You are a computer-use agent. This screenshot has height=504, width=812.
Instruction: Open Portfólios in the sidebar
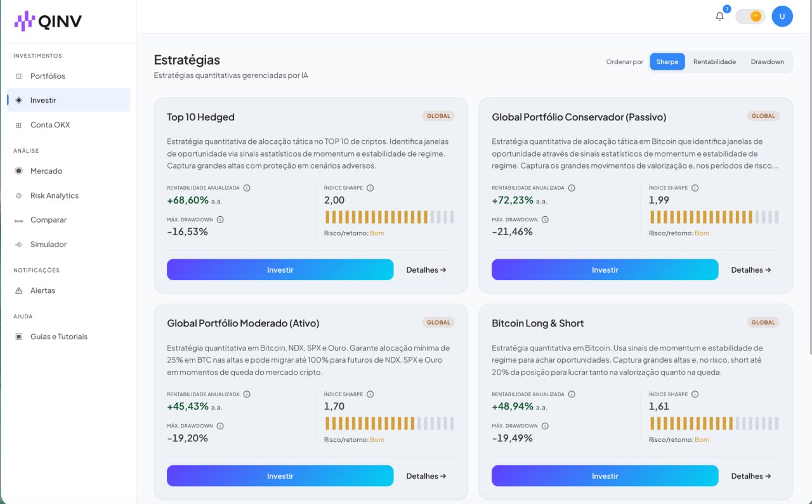click(69, 76)
